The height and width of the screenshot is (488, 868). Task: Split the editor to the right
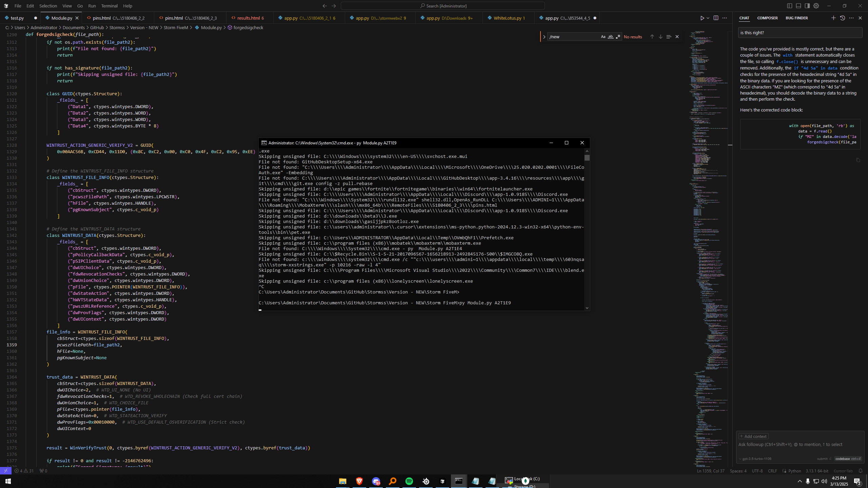[x=716, y=18]
